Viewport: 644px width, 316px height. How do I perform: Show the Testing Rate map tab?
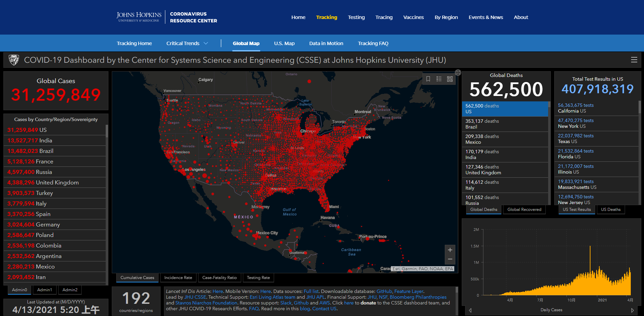coord(258,278)
